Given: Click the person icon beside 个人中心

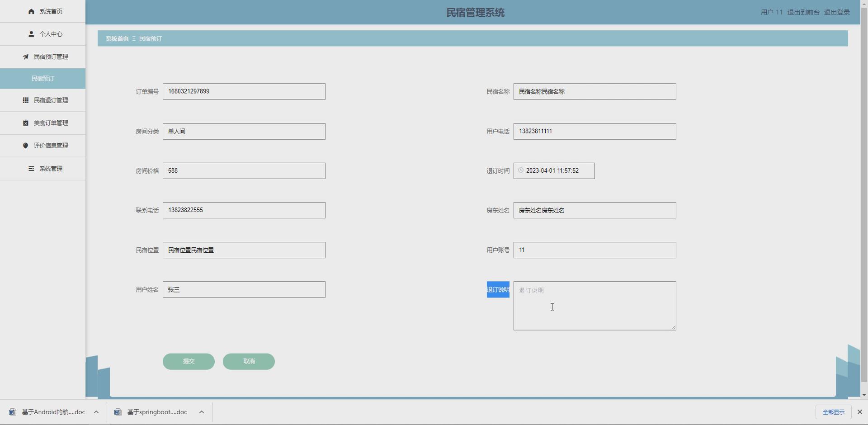Looking at the screenshot, I should [31, 34].
